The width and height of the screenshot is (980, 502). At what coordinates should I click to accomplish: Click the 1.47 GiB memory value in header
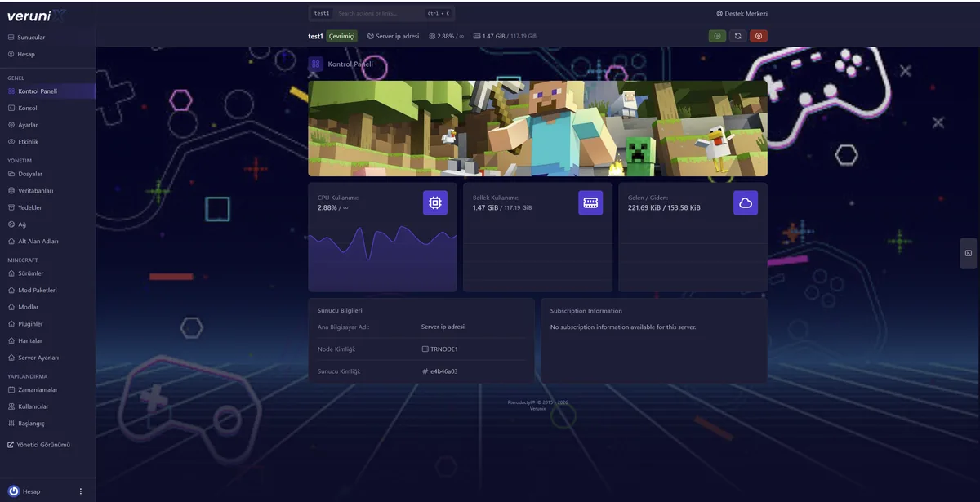point(493,36)
